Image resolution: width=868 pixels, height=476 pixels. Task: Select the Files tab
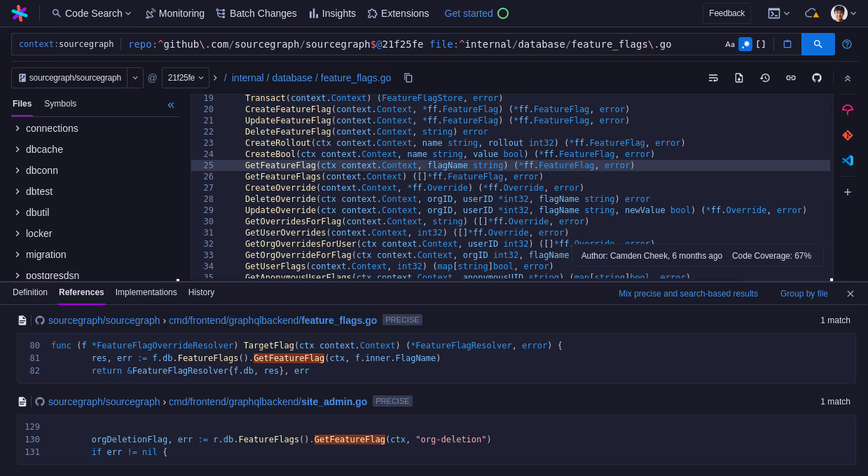(22, 104)
